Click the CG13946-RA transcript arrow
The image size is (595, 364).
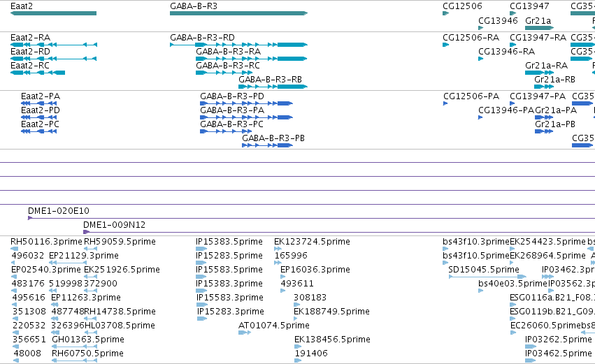click(481, 59)
